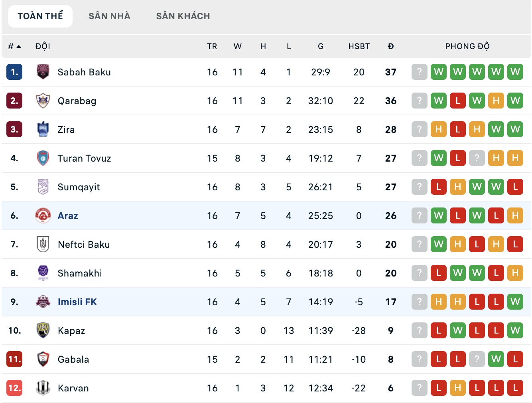Click Qarabag's red L form badge
This screenshot has width=532, height=403.
[x=457, y=101]
